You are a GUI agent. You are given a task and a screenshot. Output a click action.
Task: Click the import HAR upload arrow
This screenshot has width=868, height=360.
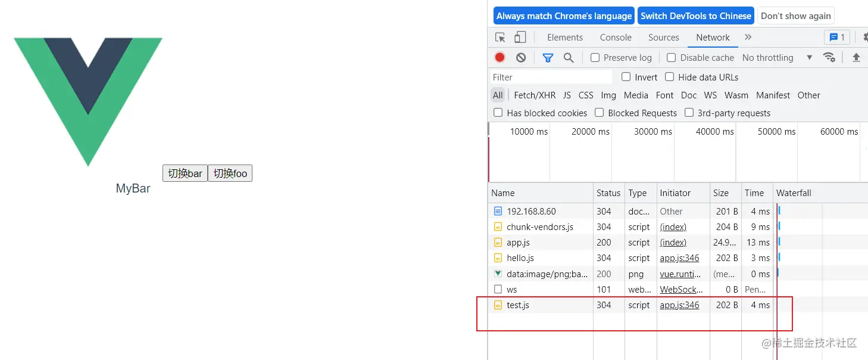pos(856,57)
